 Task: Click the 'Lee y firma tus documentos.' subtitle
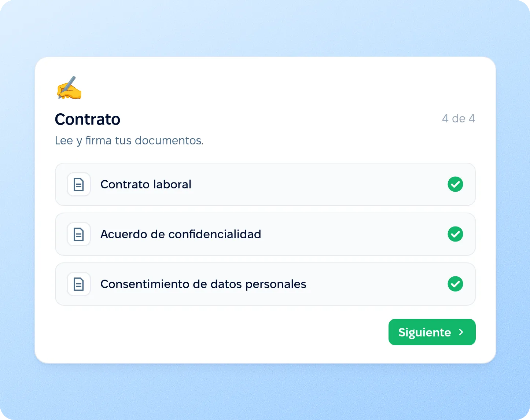(129, 140)
